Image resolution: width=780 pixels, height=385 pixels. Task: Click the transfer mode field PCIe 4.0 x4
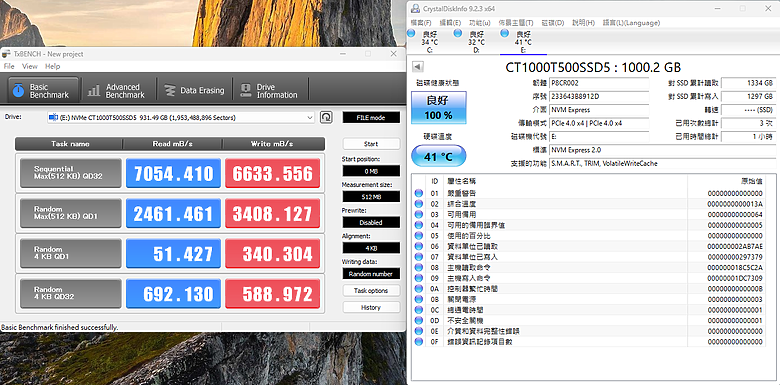[x=599, y=123]
